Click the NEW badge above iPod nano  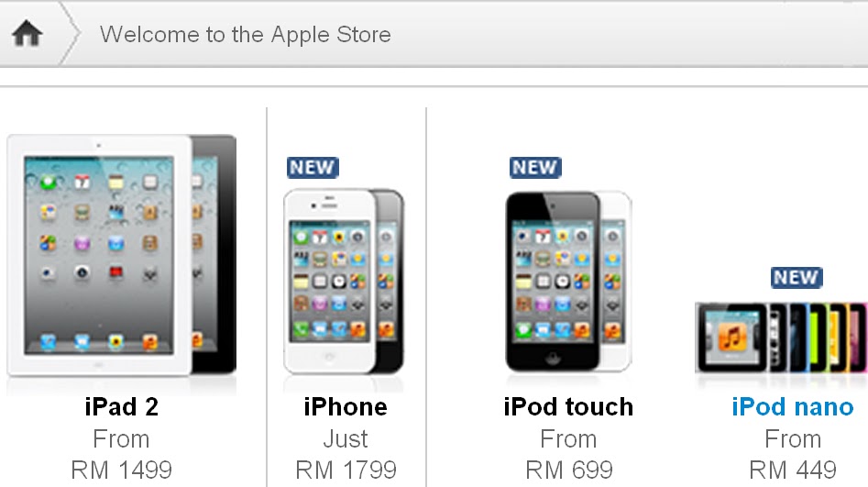pyautogui.click(x=797, y=277)
